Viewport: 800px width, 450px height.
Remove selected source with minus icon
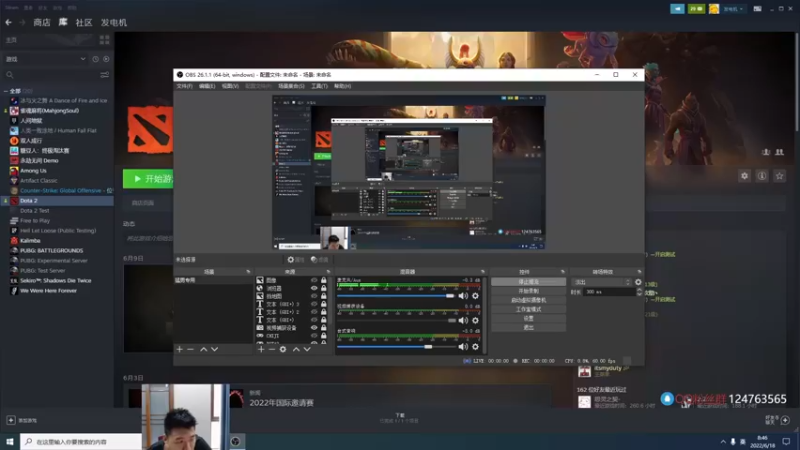[x=271, y=349]
